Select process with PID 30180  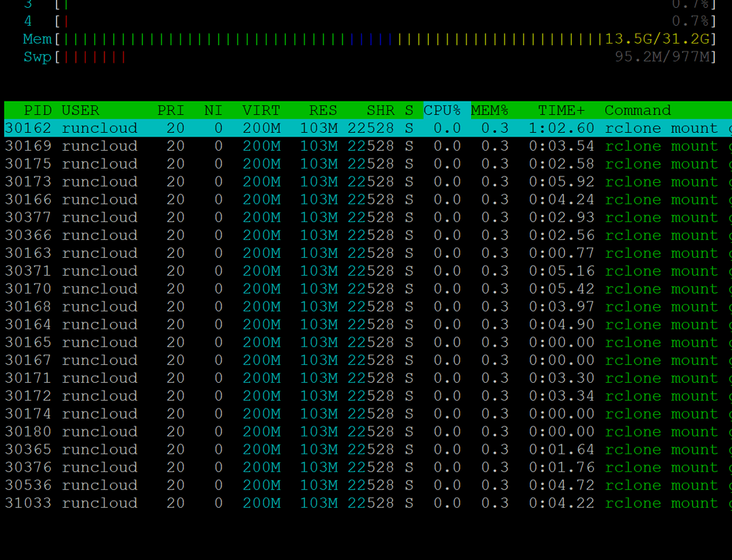click(368, 431)
